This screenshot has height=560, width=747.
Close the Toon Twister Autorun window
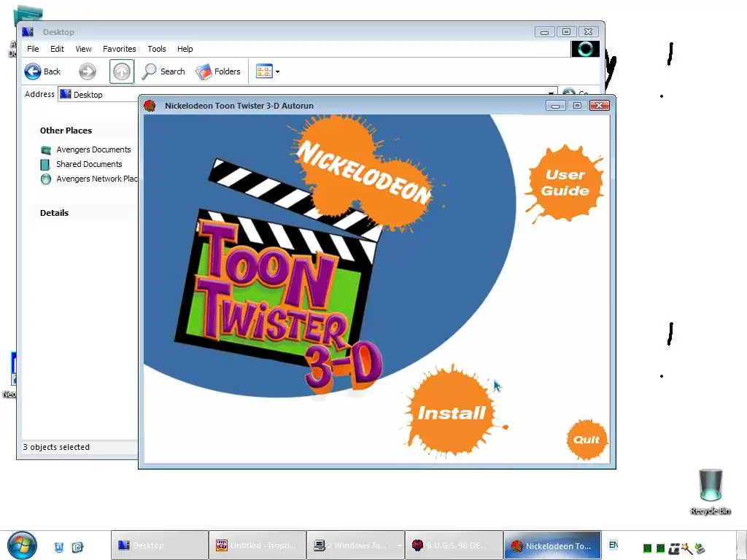(x=600, y=105)
